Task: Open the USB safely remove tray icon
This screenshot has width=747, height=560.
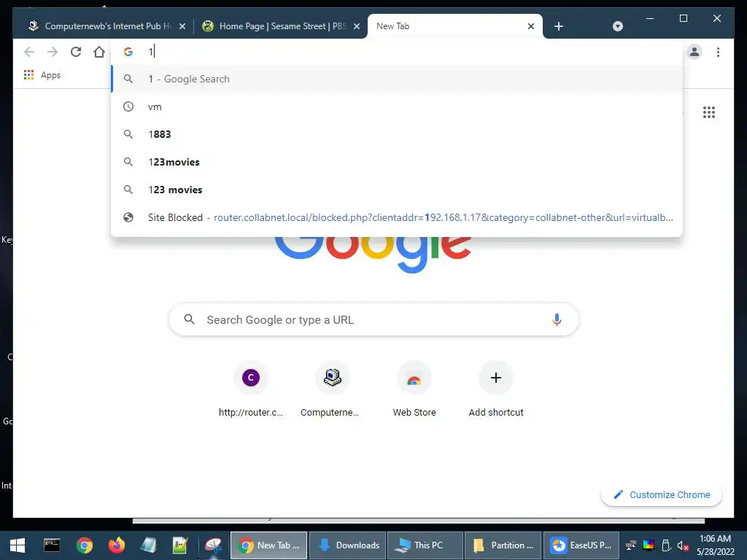Action: (x=666, y=545)
